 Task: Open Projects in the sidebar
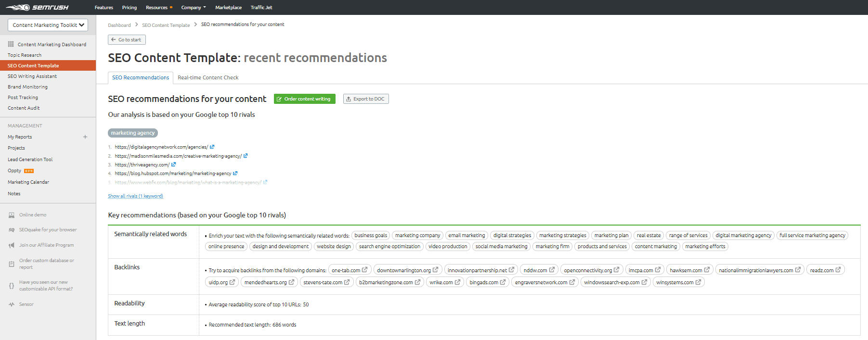pyautogui.click(x=16, y=148)
